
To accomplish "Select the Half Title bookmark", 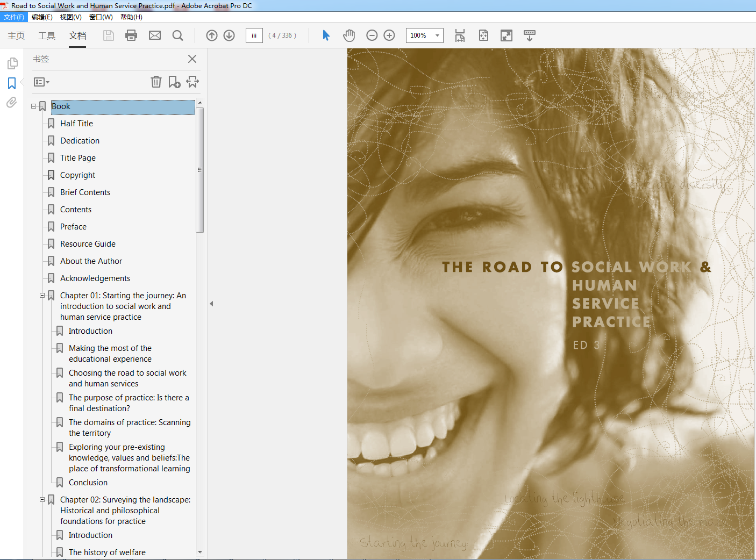I will tap(76, 124).
